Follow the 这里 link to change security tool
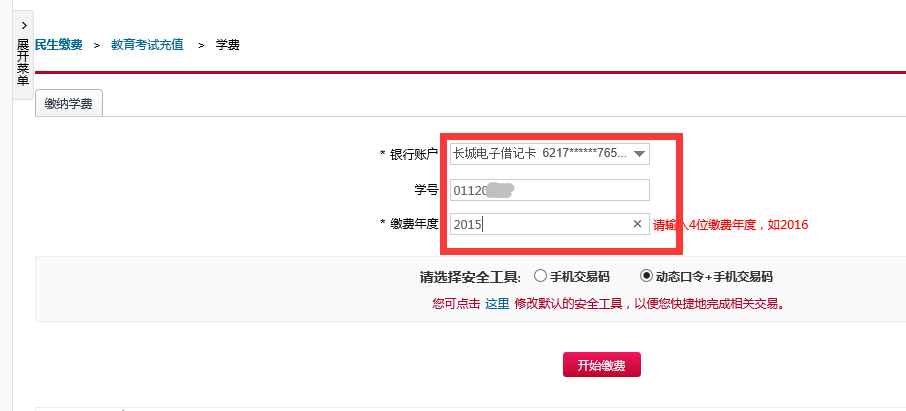Image resolution: width=906 pixels, height=411 pixels. [497, 303]
